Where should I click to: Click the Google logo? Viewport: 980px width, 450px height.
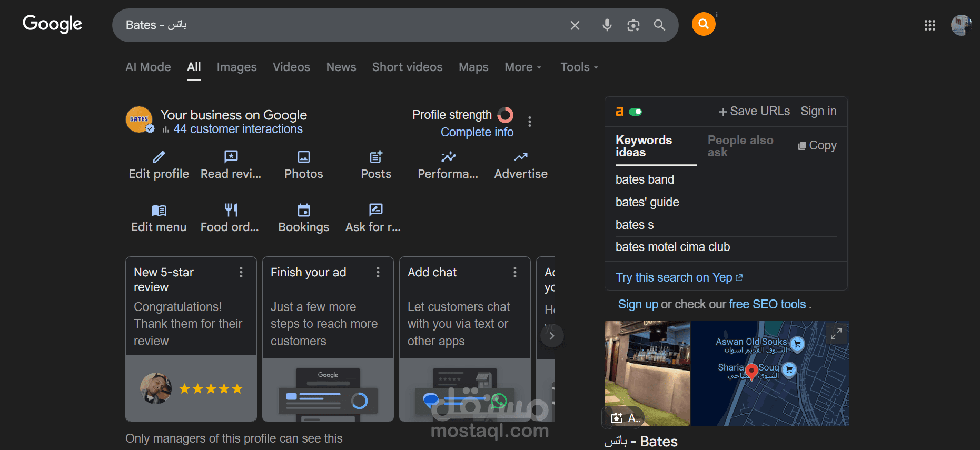(x=52, y=24)
